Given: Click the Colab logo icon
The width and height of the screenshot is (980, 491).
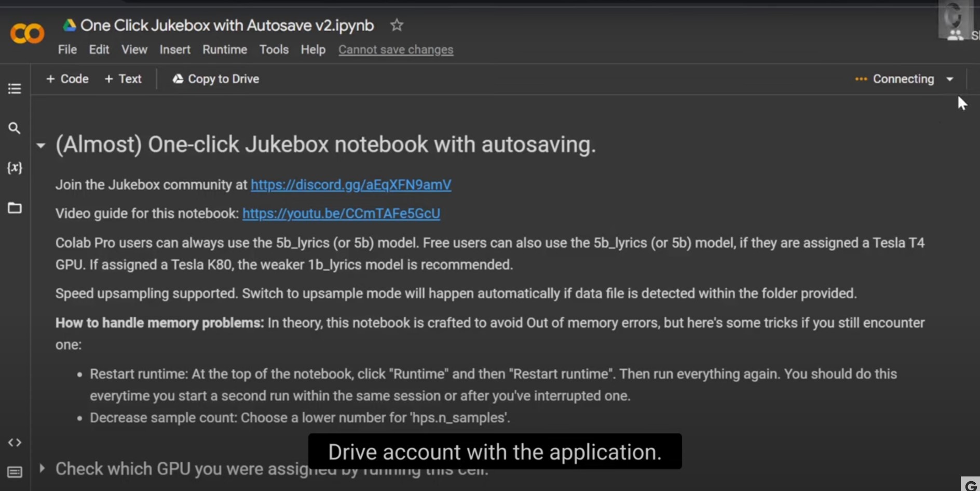Looking at the screenshot, I should tap(27, 34).
